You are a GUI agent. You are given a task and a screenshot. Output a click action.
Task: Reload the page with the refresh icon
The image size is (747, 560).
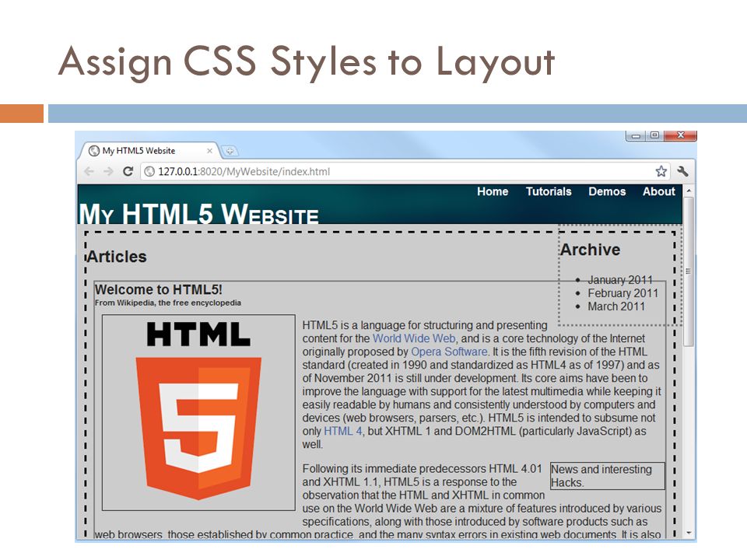(128, 171)
